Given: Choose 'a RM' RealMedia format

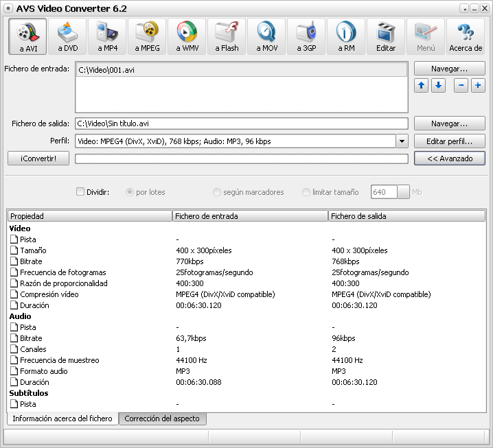Looking at the screenshot, I should pos(346,36).
